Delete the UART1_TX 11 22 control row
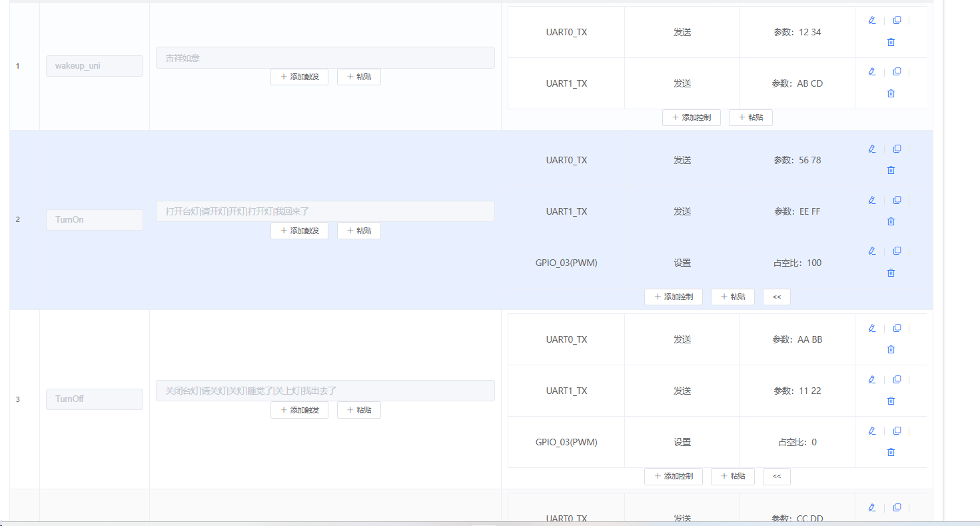 click(x=891, y=401)
